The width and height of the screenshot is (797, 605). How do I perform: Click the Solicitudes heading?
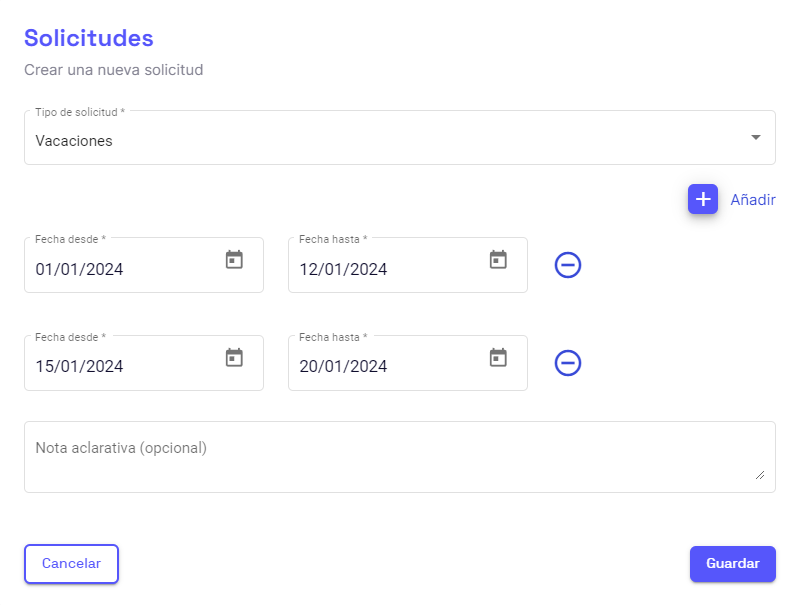tap(88, 38)
